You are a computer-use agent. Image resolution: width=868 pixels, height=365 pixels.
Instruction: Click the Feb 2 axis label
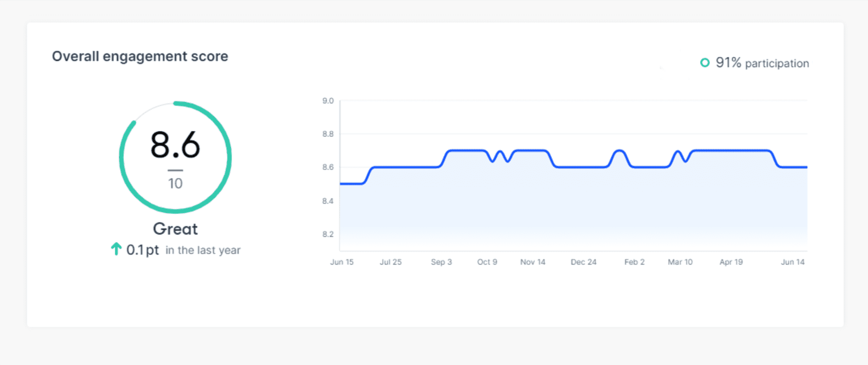(634, 262)
